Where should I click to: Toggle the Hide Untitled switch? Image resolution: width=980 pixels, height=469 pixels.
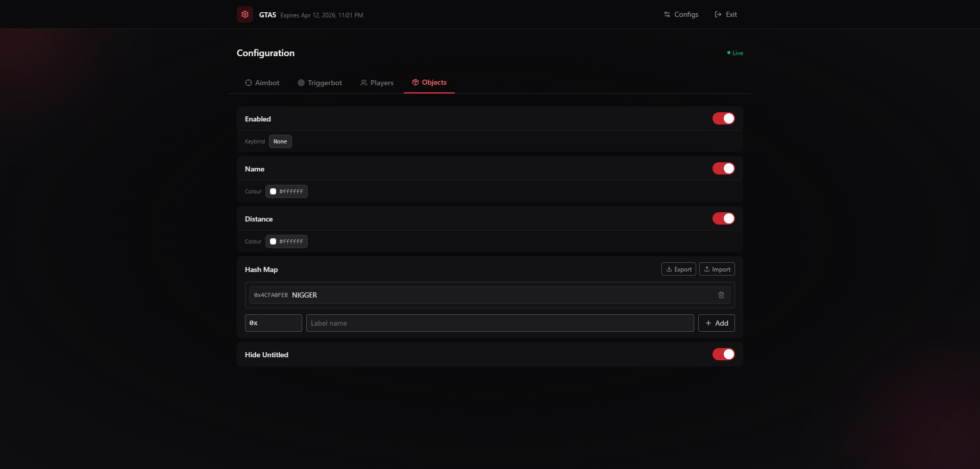coord(723,354)
